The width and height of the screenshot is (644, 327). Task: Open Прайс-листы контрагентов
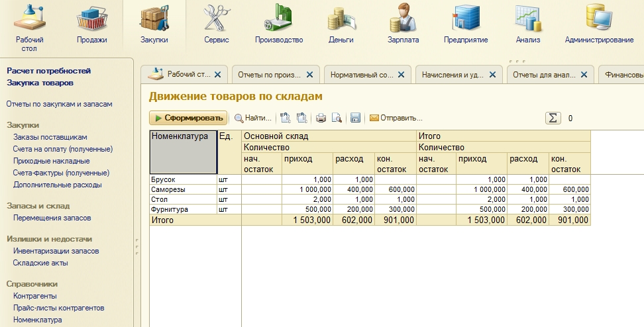point(59,308)
